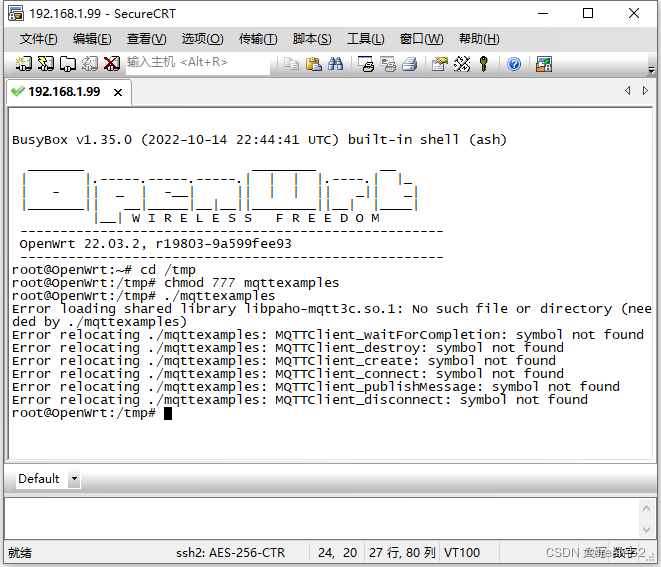The width and height of the screenshot is (661, 567).
Task: Click the command window scroll up arrow
Action: tap(646, 508)
